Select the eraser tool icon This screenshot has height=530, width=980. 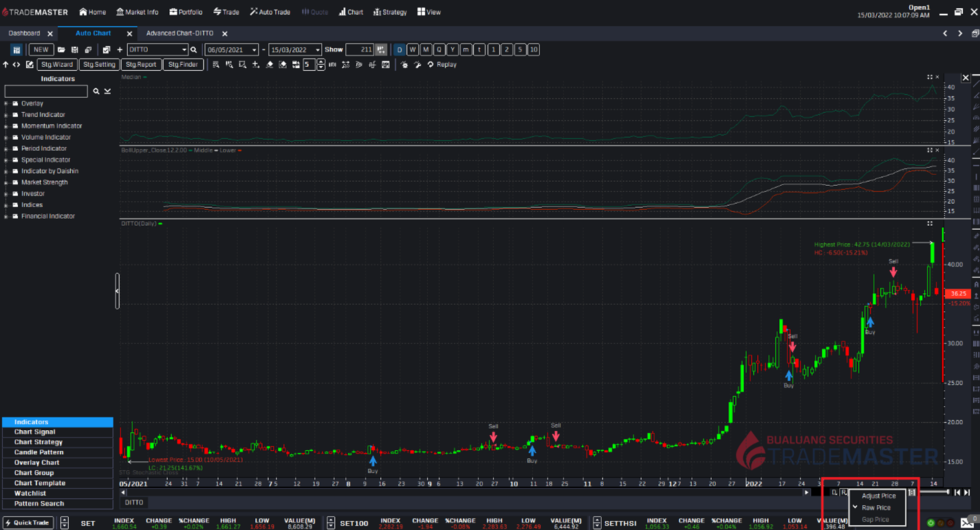pyautogui.click(x=270, y=65)
